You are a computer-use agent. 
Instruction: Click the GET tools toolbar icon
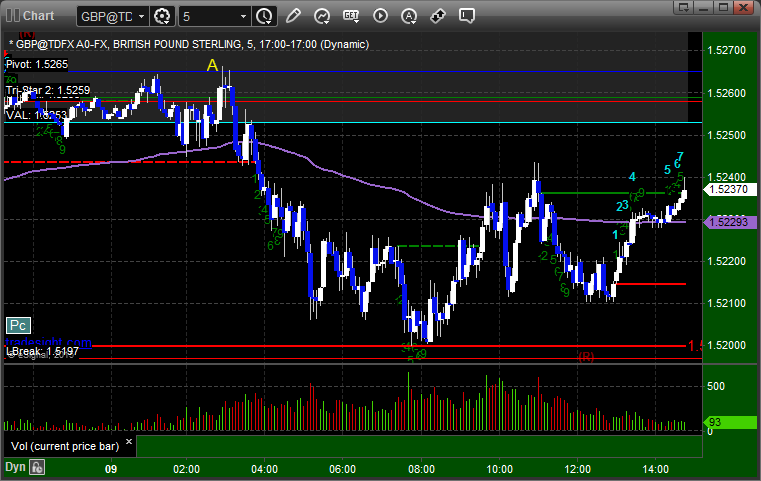[351, 16]
